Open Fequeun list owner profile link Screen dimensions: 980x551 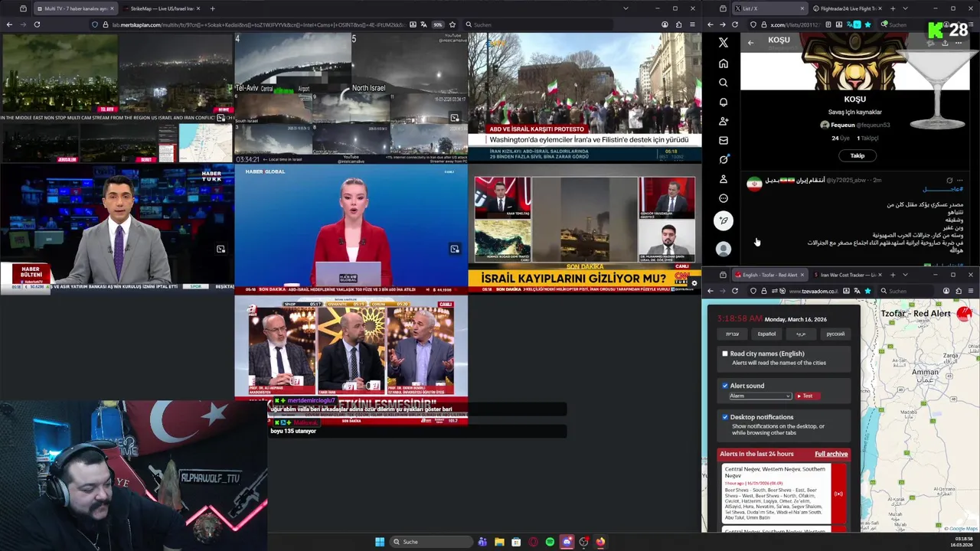(855, 125)
